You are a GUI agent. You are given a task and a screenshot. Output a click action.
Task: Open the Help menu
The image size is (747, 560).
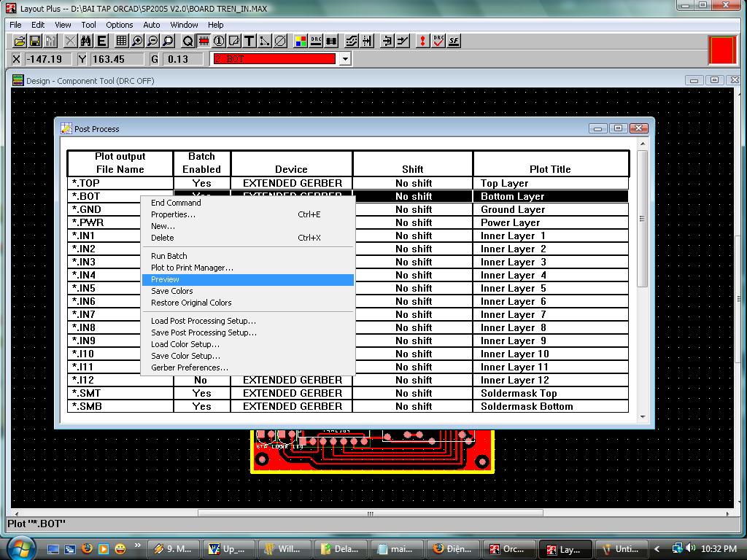215,25
